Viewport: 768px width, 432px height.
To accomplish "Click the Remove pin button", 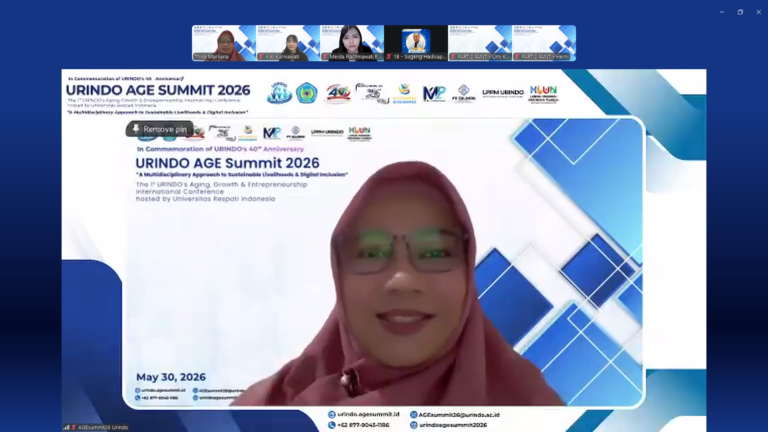I will (x=160, y=129).
